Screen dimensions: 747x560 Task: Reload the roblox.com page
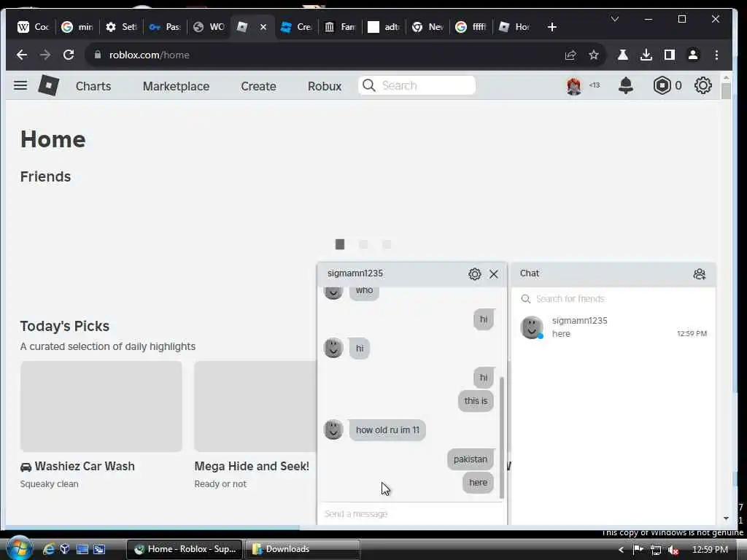69,55
